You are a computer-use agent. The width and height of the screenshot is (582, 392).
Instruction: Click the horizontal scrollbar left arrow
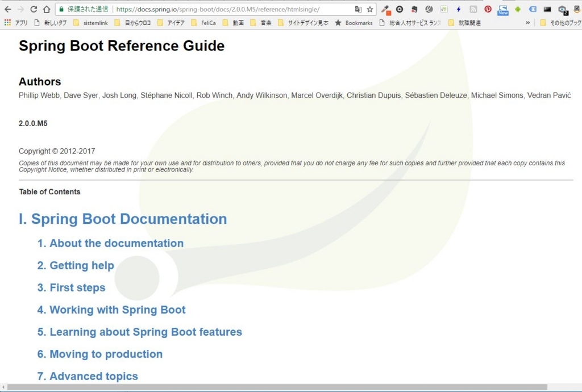(x=3, y=387)
